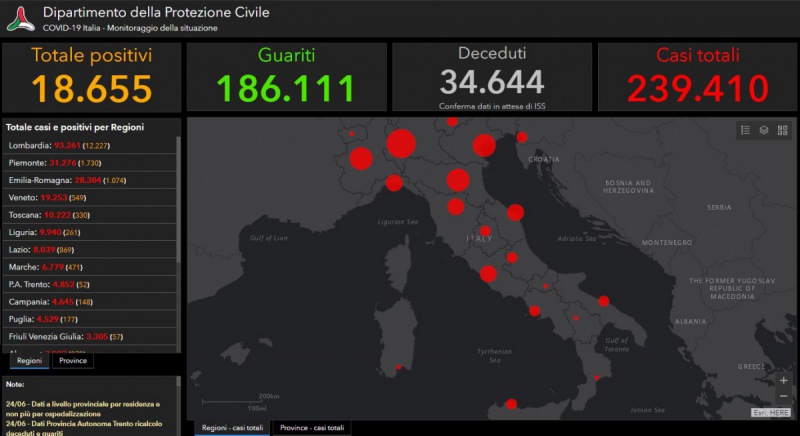
Task: Open the map legend list icon
Action: tap(745, 130)
